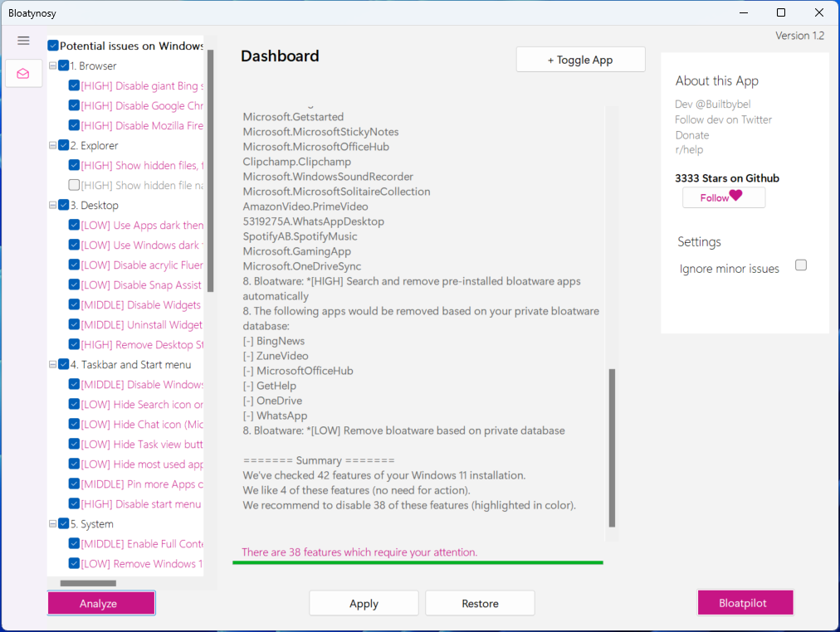Screen dimensions: 840x632
Task: Click 3333 Stars on Github text
Action: click(x=727, y=178)
